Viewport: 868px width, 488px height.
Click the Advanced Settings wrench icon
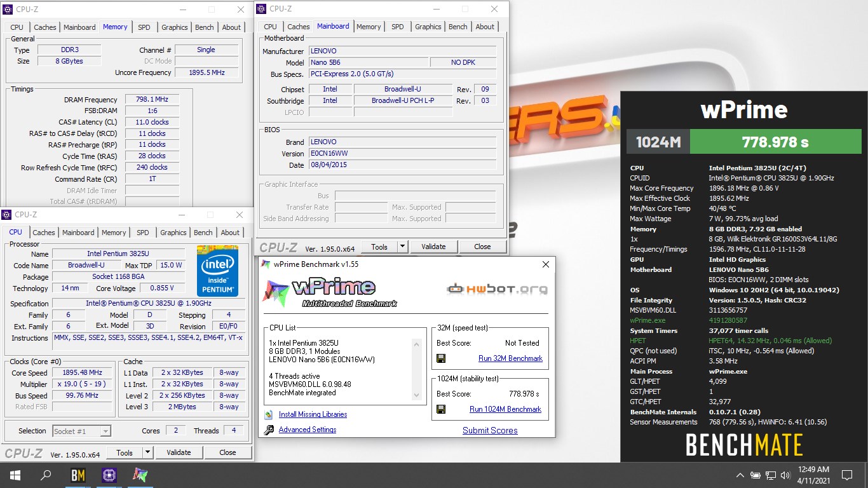click(269, 430)
